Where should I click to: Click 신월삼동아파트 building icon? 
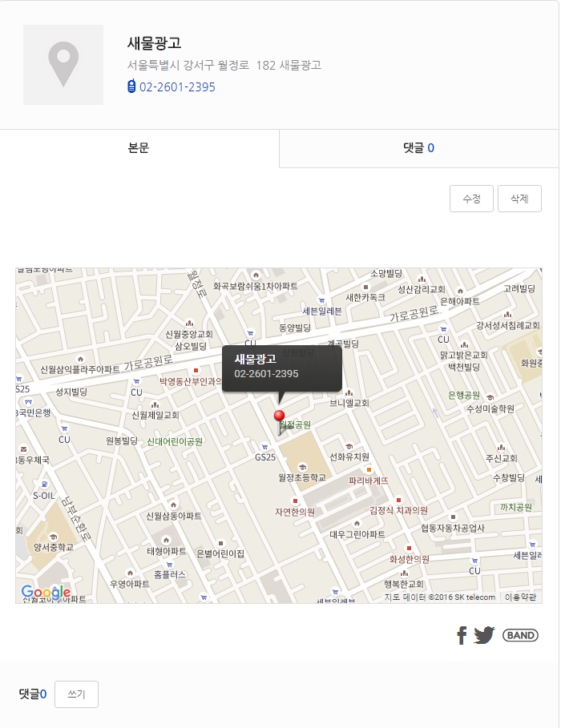173,505
